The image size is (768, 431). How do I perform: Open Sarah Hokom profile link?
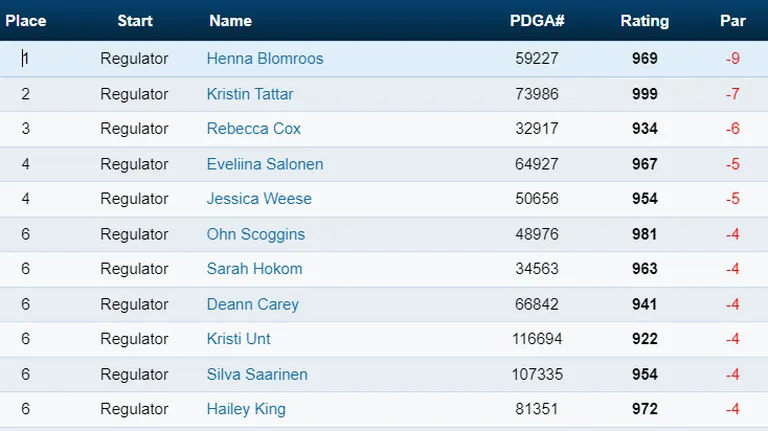click(254, 269)
